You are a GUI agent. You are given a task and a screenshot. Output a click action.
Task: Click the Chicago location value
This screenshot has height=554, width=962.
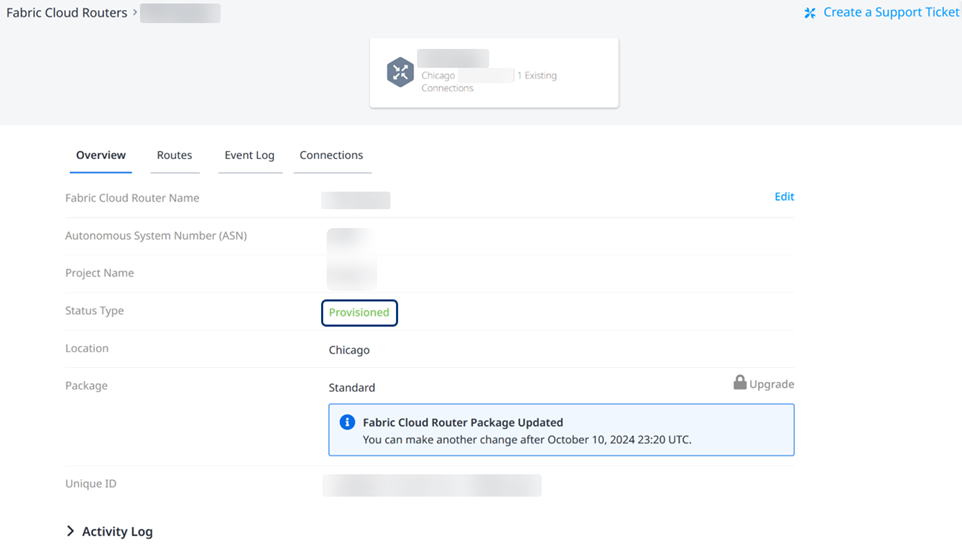coord(349,350)
